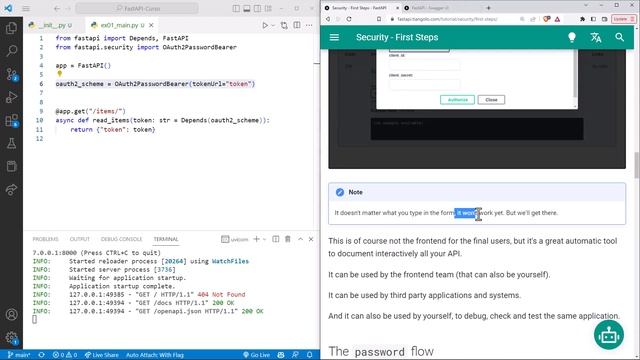This screenshot has width=640, height=360.
Task: Switch to the OUTPUT panel tab
Action: [x=80, y=239]
